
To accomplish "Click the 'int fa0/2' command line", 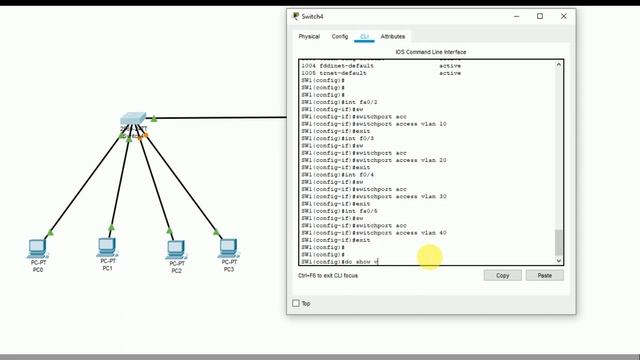I will click(339, 102).
